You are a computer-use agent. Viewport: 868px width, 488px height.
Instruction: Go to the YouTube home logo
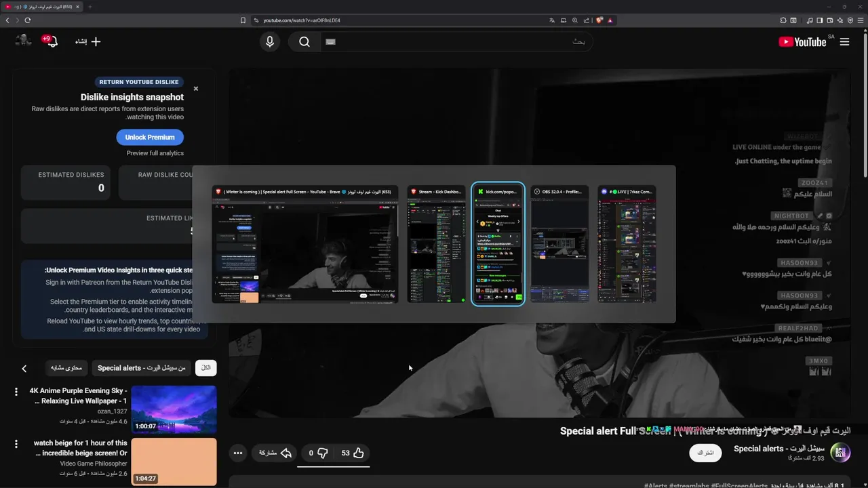pos(802,42)
